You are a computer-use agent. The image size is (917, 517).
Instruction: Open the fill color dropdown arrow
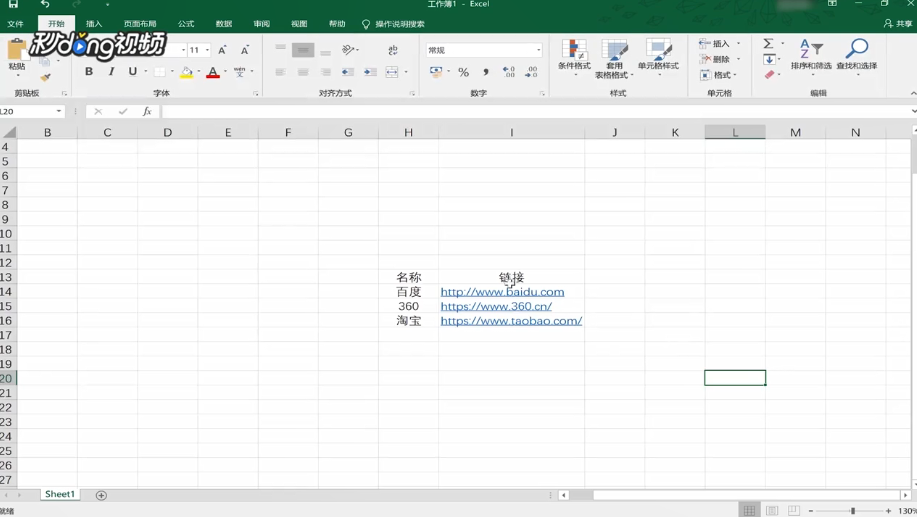point(199,72)
